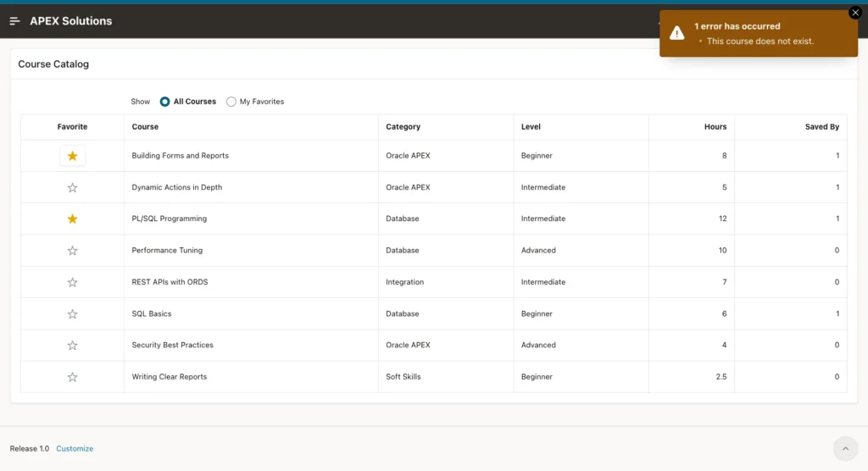Image resolution: width=868 pixels, height=471 pixels.
Task: Click Integration category cell
Action: click(404, 282)
